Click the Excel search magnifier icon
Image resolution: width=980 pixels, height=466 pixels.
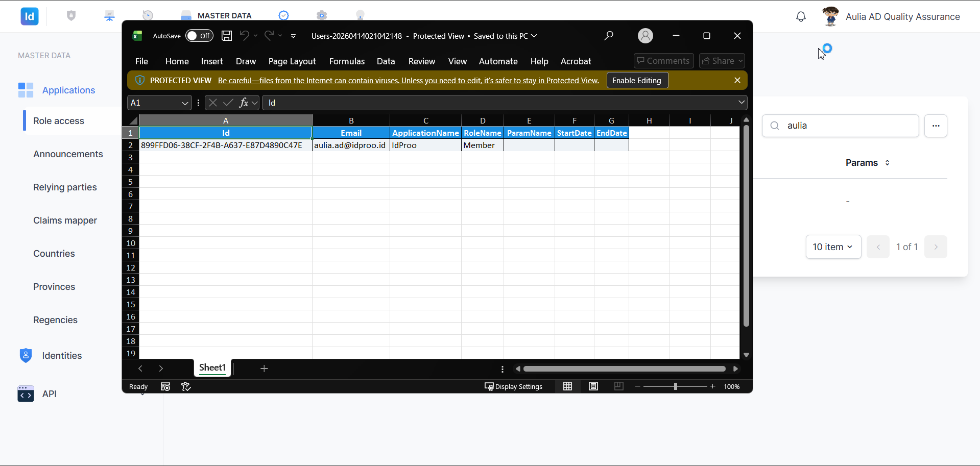pos(609,36)
